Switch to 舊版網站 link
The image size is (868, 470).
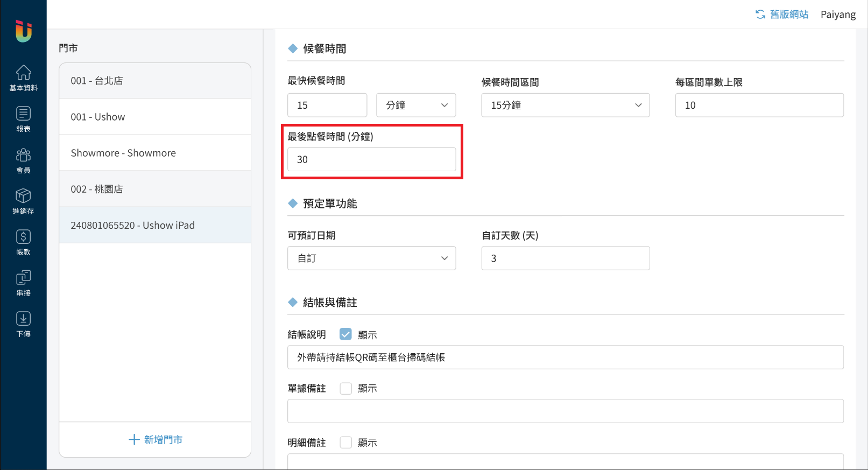coord(782,15)
